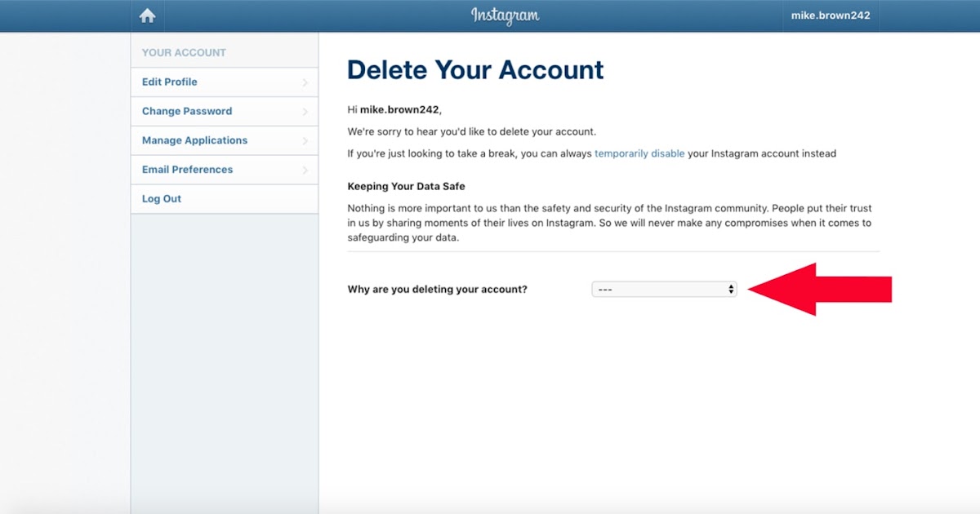Select Log Out in the sidebar
980x514 pixels.
click(225, 199)
